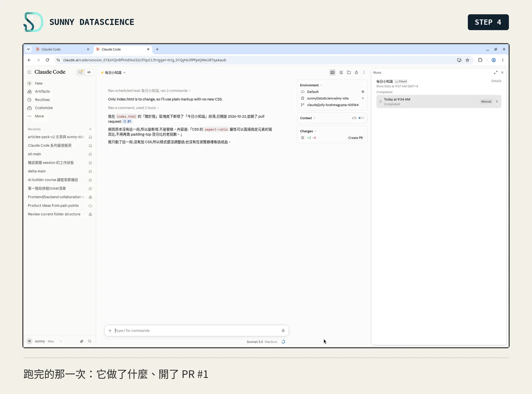Open pull request #1 link

(127, 122)
